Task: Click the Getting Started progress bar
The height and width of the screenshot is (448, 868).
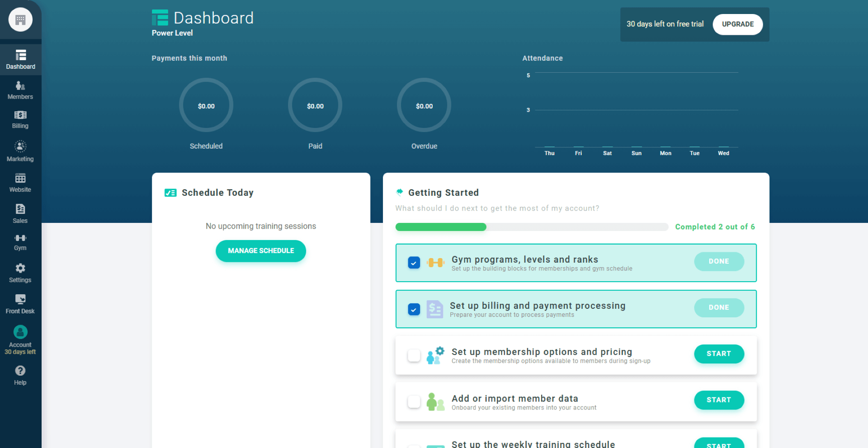Action: 531,227
